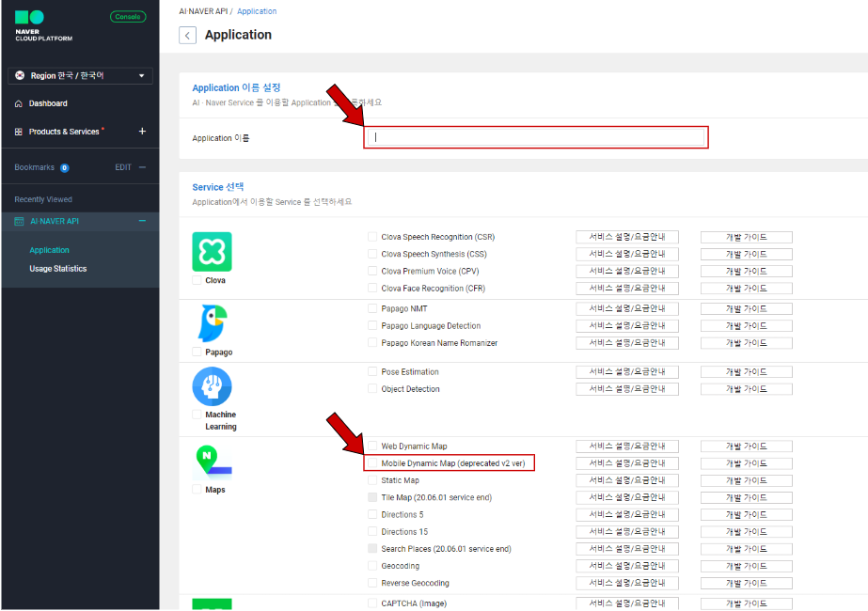The height and width of the screenshot is (611, 868).
Task: Enable Object Detection checkbox
Action: coord(372,388)
